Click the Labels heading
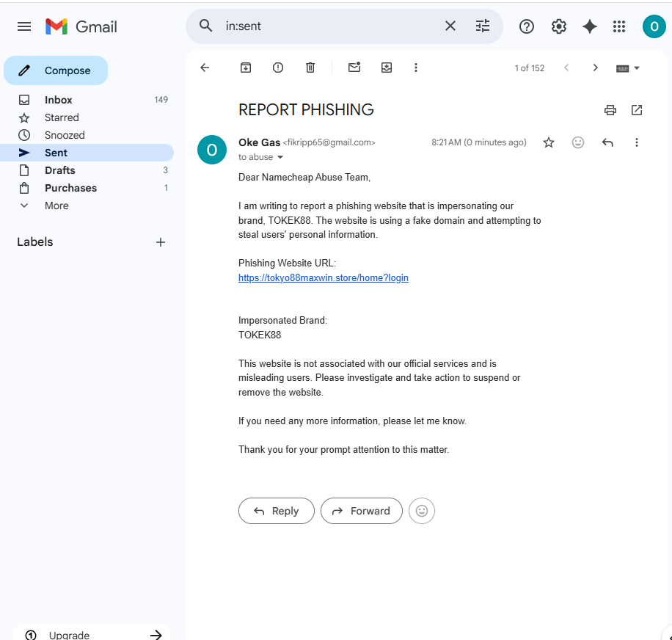This screenshot has height=640, width=672. point(34,242)
